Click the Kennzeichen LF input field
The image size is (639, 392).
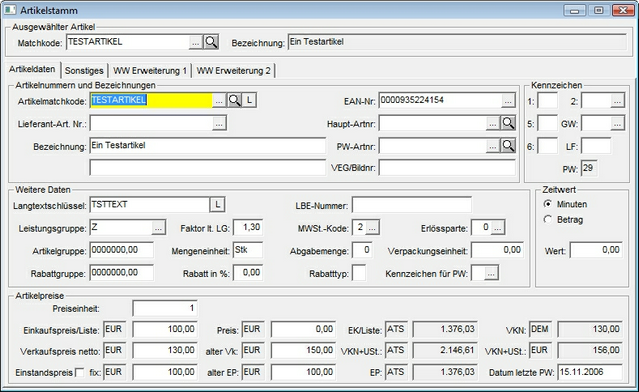click(596, 146)
